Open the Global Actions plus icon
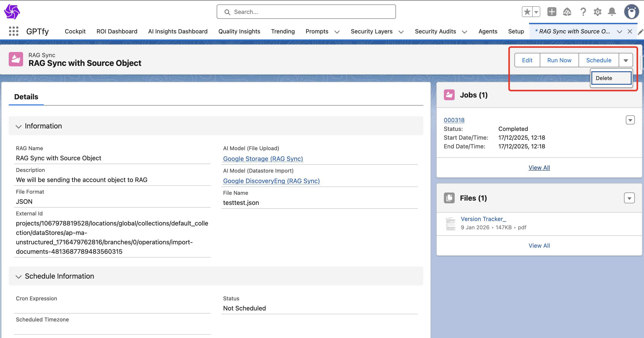This screenshot has height=338, width=644. pos(552,12)
